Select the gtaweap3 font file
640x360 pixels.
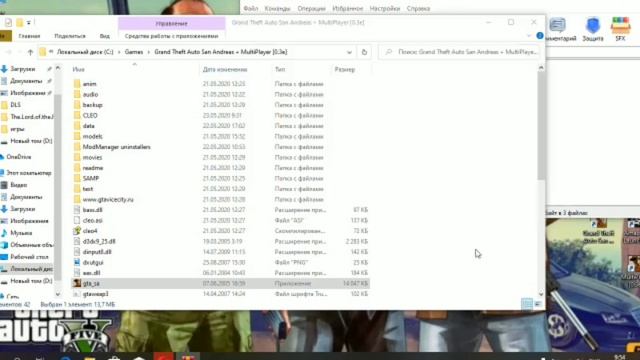[96, 294]
